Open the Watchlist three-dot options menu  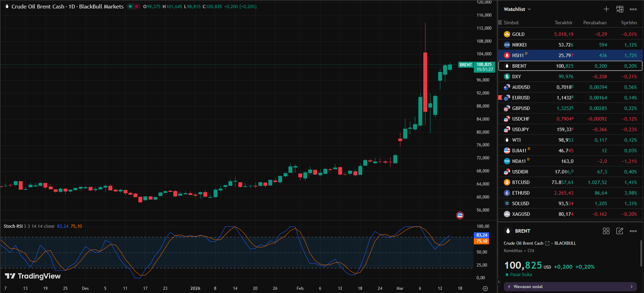633,9
